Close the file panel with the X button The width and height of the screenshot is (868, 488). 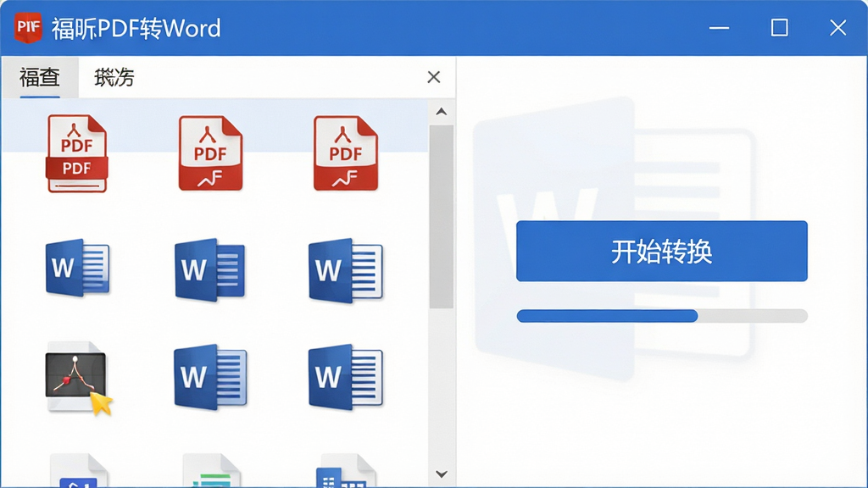click(434, 77)
